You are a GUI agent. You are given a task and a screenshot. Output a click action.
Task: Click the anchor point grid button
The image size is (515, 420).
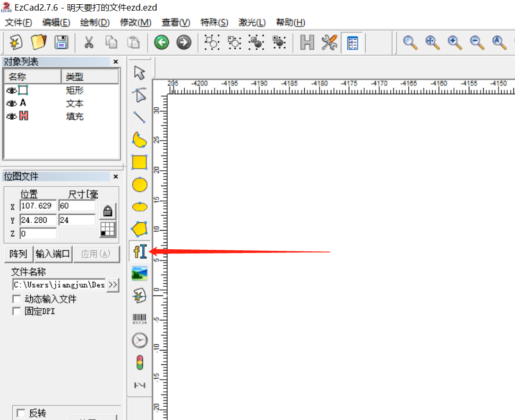pyautogui.click(x=108, y=229)
